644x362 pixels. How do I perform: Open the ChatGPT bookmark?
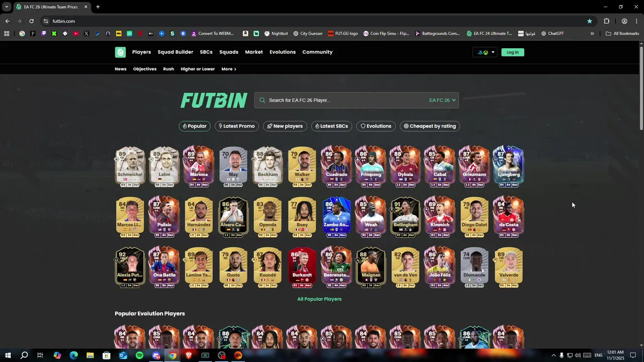click(552, 34)
